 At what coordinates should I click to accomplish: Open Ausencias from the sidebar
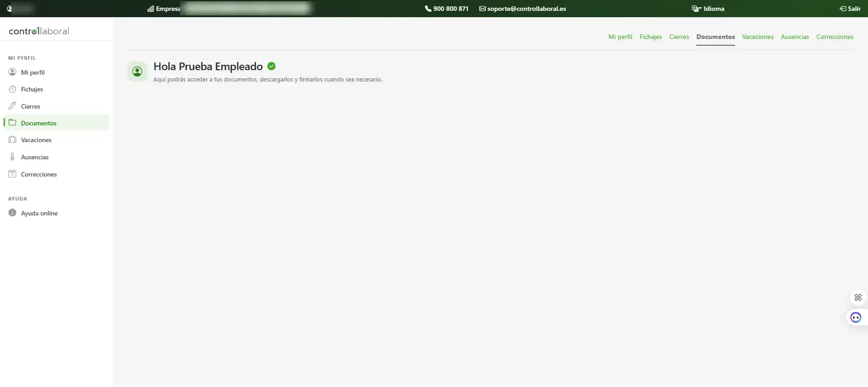57,157
